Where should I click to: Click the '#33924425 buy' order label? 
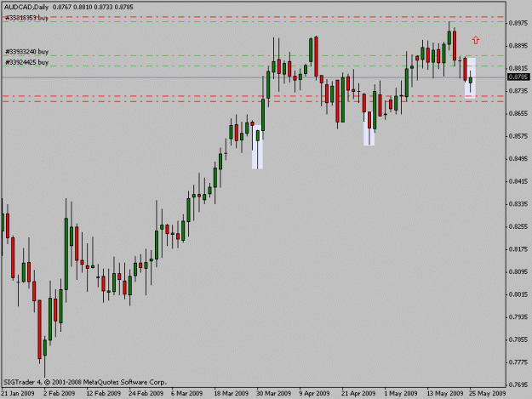tap(26, 62)
